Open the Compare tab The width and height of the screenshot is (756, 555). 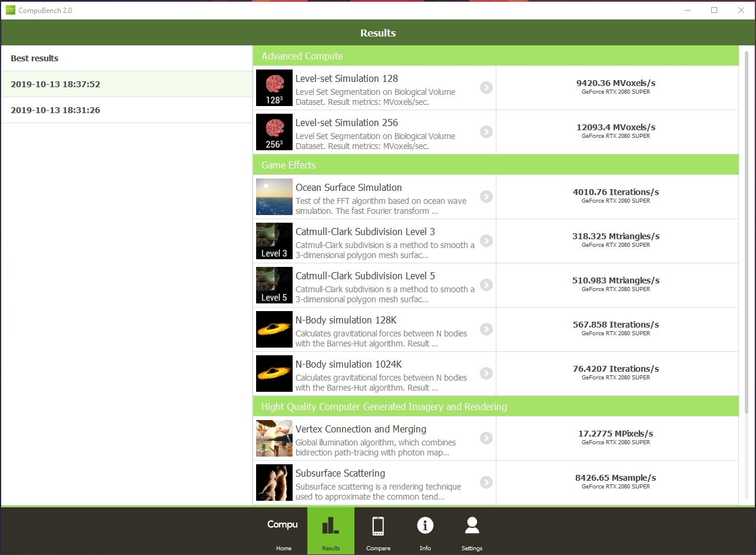tap(378, 531)
